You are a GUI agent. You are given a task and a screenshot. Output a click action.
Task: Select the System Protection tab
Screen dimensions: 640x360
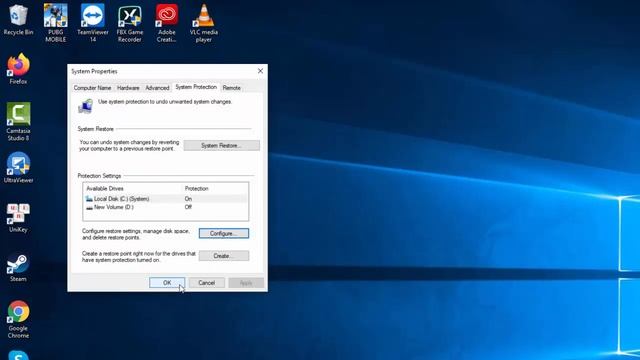tap(196, 87)
